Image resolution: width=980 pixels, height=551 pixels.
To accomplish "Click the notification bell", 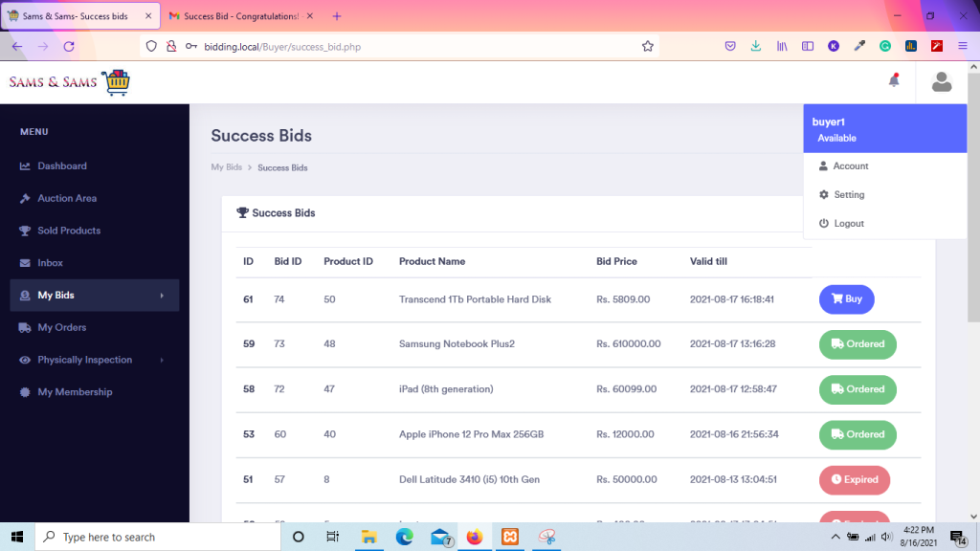I will point(893,82).
